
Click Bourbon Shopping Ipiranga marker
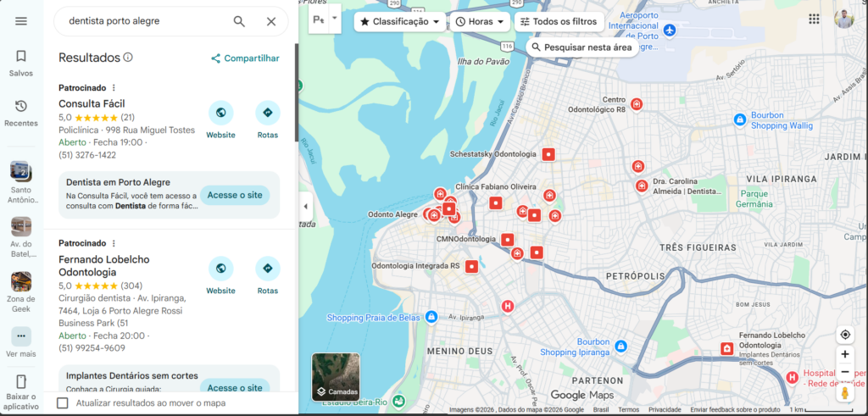pyautogui.click(x=621, y=347)
